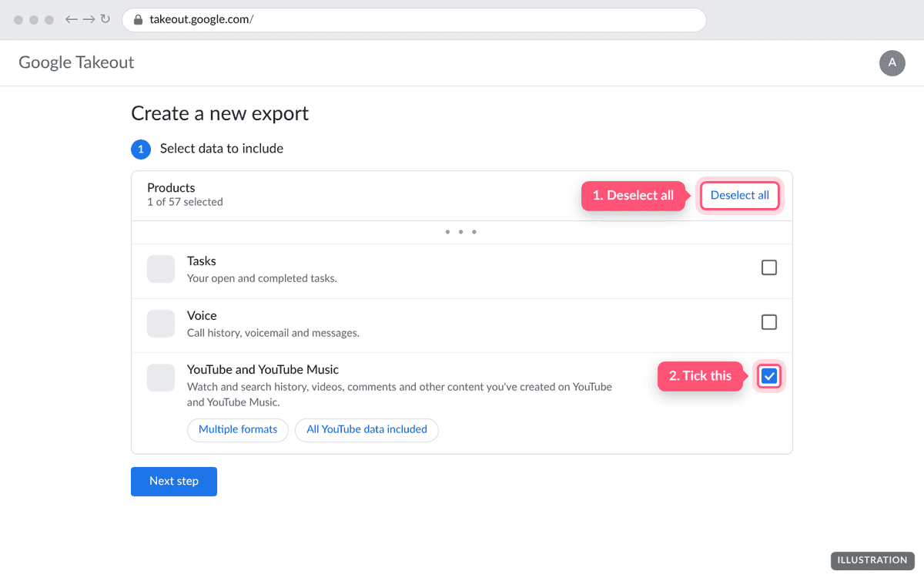Click the Tasks product icon placeholder
Screen dimensions: 924x578
click(161, 269)
